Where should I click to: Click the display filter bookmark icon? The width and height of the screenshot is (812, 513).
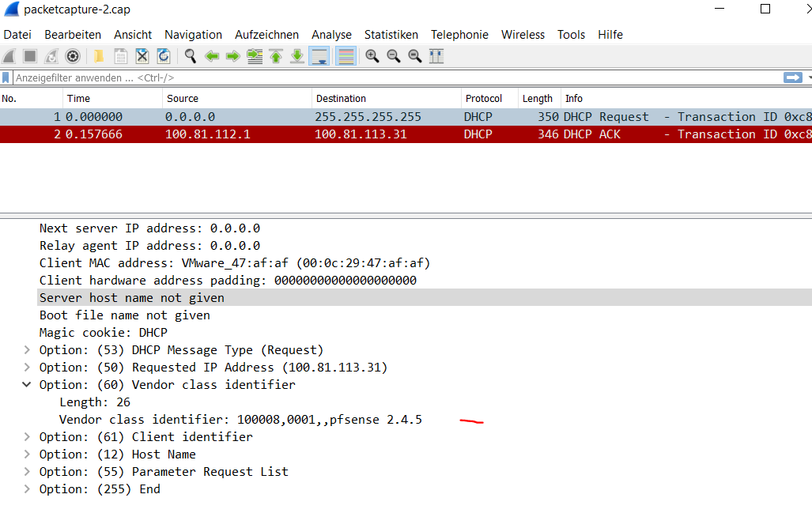tap(6, 77)
